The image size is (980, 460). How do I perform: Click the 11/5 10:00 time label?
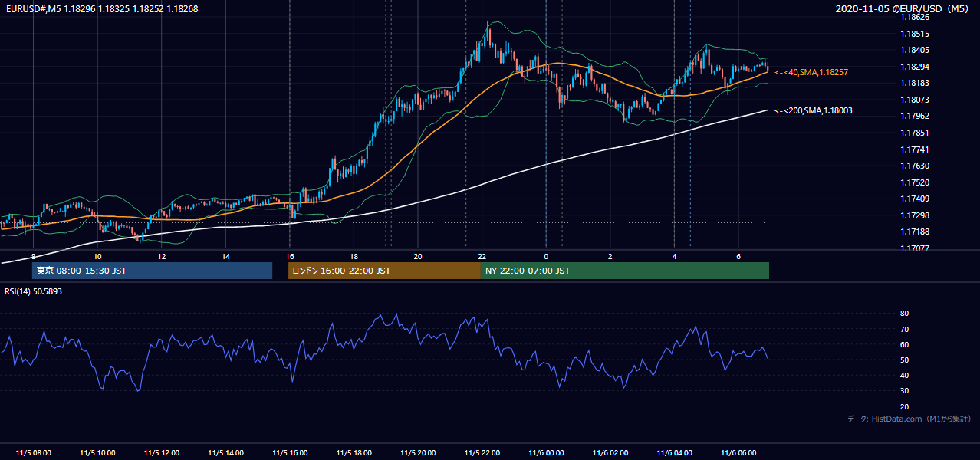coord(97,453)
